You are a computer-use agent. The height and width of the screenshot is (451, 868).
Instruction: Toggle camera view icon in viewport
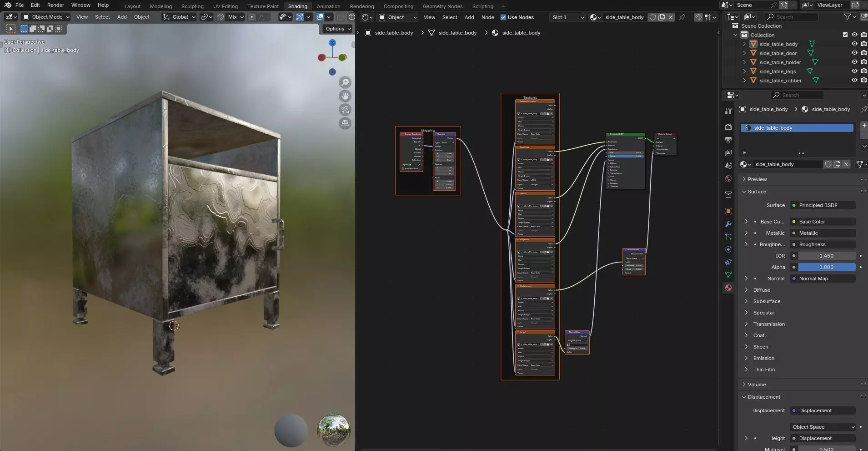click(346, 110)
